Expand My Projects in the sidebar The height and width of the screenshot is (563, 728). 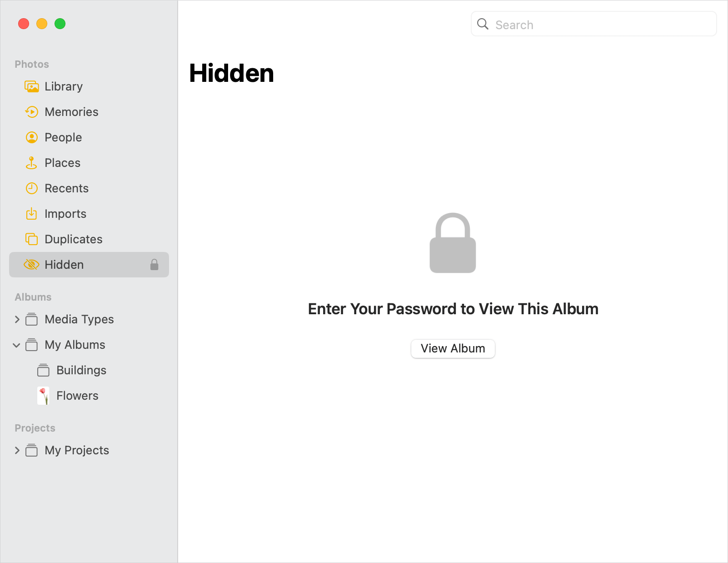click(17, 450)
